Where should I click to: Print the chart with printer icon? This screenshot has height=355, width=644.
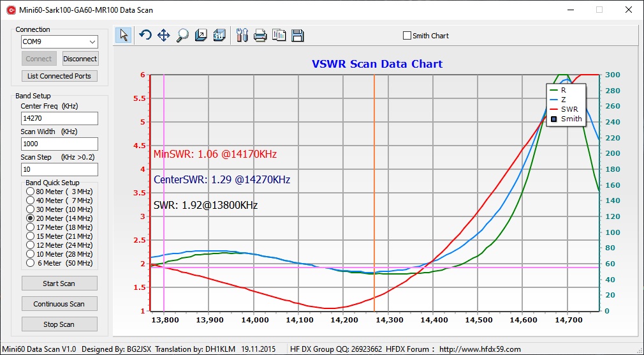point(260,36)
